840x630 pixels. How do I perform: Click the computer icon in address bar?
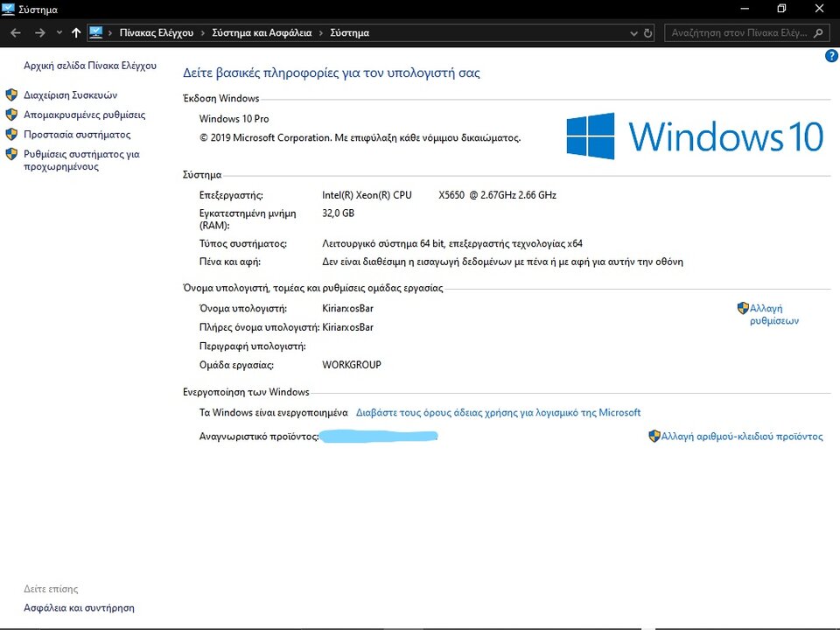(96, 32)
